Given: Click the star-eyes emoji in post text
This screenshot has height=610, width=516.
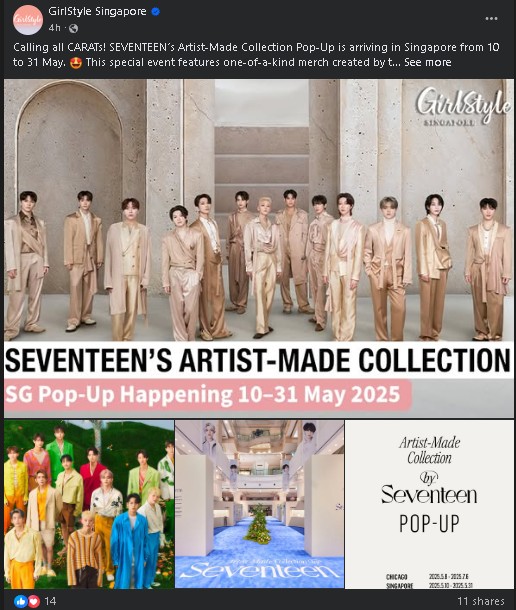Looking at the screenshot, I should click(76, 62).
